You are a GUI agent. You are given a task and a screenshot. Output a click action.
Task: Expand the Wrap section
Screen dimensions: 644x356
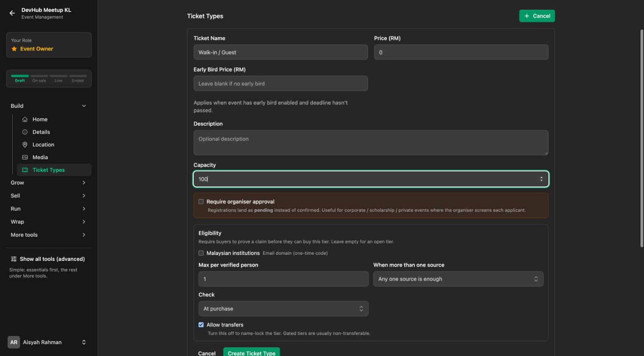tap(49, 222)
